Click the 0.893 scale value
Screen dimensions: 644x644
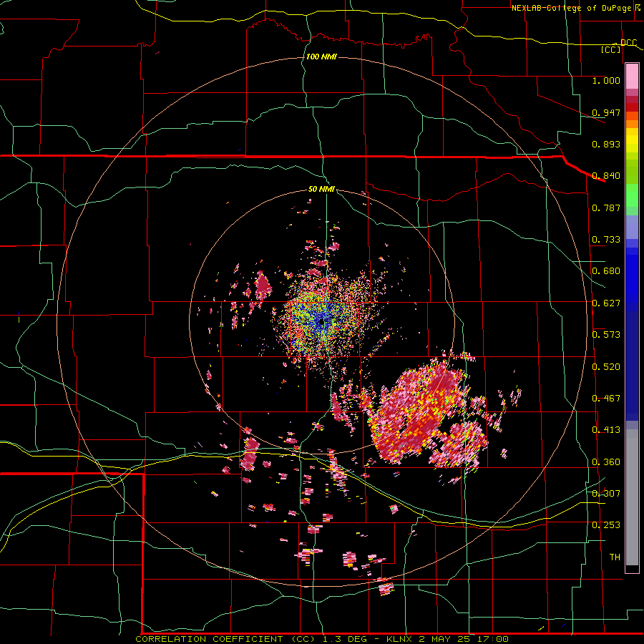tap(606, 144)
